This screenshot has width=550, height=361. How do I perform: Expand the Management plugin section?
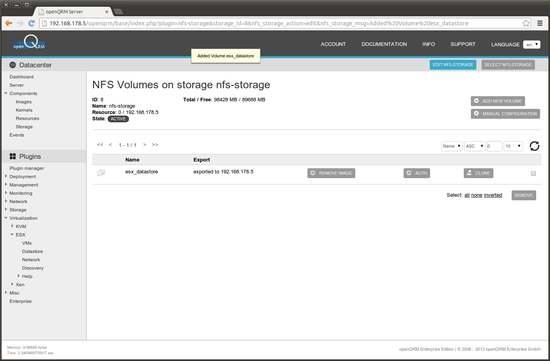tap(6, 185)
